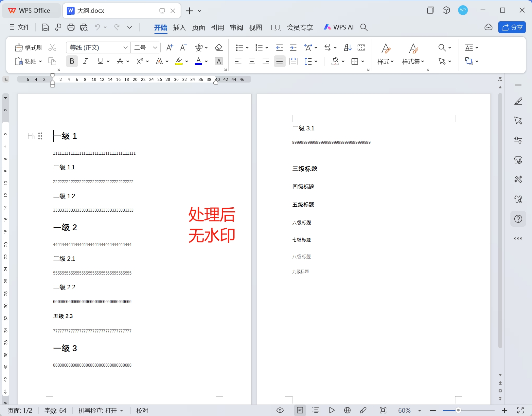Switch to the 插入 ribbon tab
The height and width of the screenshot is (416, 532).
(x=179, y=28)
